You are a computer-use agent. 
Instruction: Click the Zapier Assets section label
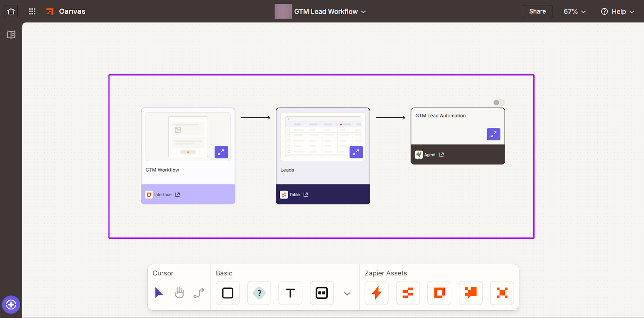(386, 273)
